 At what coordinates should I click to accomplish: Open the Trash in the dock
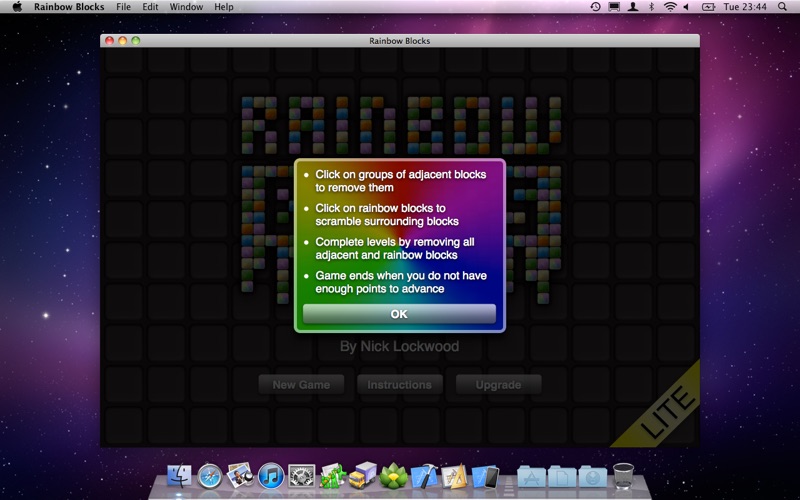(x=623, y=476)
